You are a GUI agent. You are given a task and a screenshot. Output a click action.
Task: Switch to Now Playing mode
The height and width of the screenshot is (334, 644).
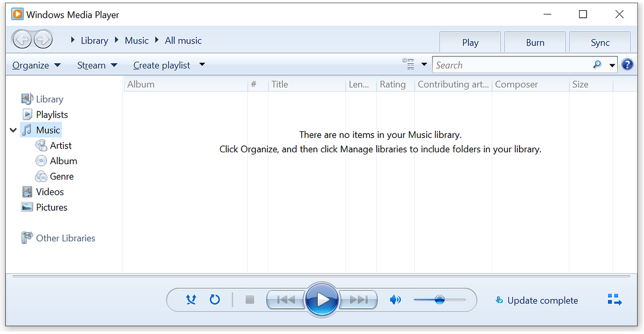click(x=614, y=300)
